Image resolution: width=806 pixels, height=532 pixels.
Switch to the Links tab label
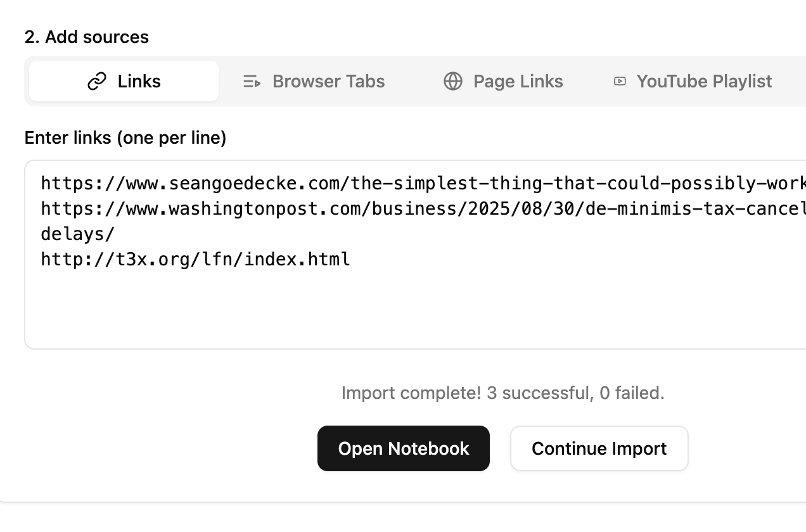[139, 82]
